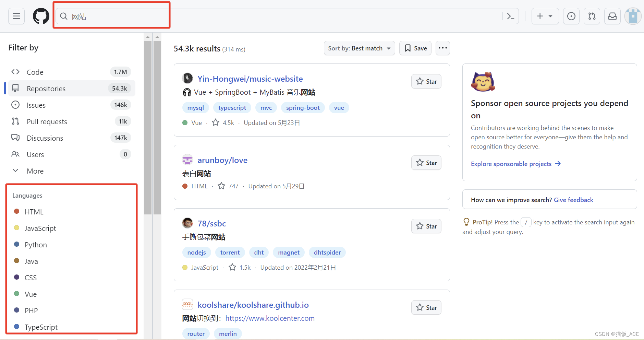Select the router topic tag
The height and width of the screenshot is (340, 644).
tap(196, 333)
